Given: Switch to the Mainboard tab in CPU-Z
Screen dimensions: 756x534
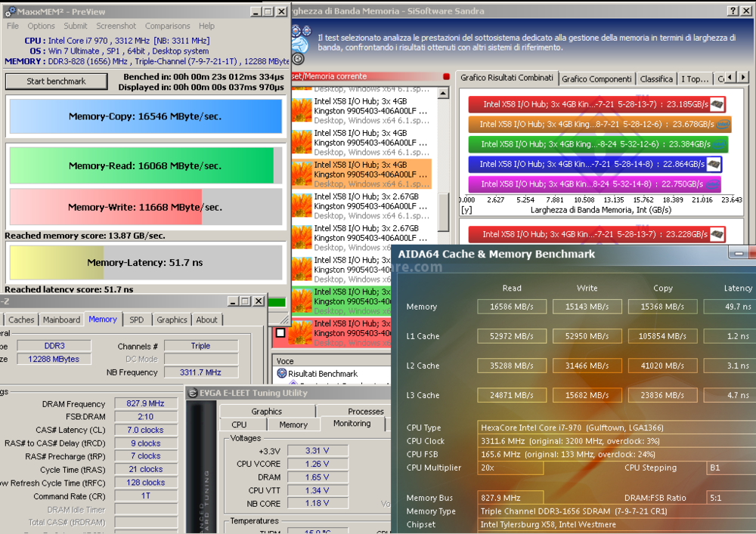Looking at the screenshot, I should [x=61, y=319].
